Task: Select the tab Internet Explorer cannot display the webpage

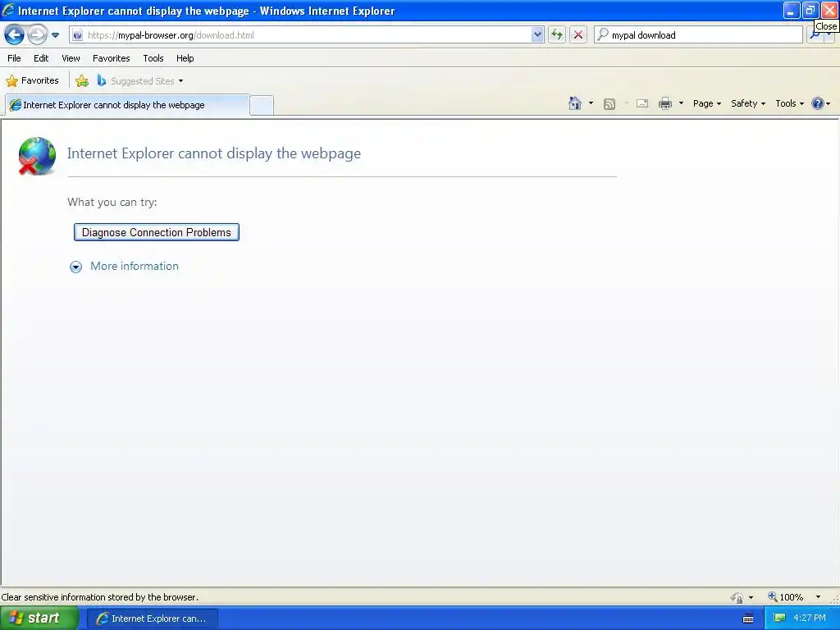Action: pos(127,105)
